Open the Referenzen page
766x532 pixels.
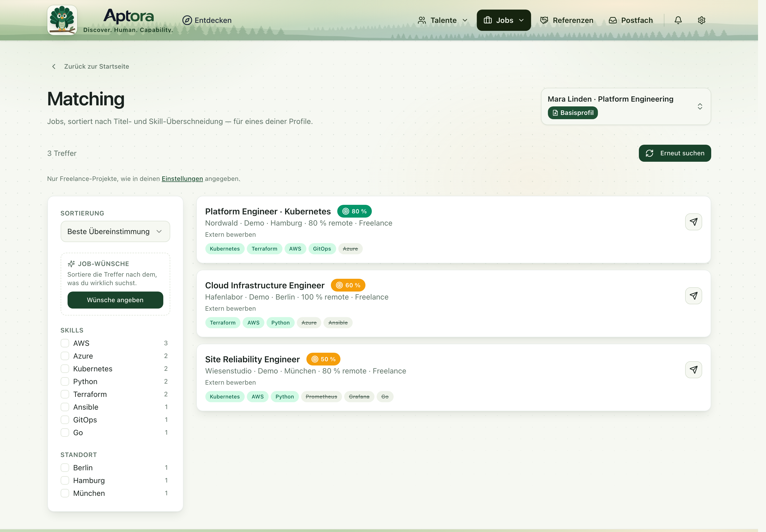567,20
